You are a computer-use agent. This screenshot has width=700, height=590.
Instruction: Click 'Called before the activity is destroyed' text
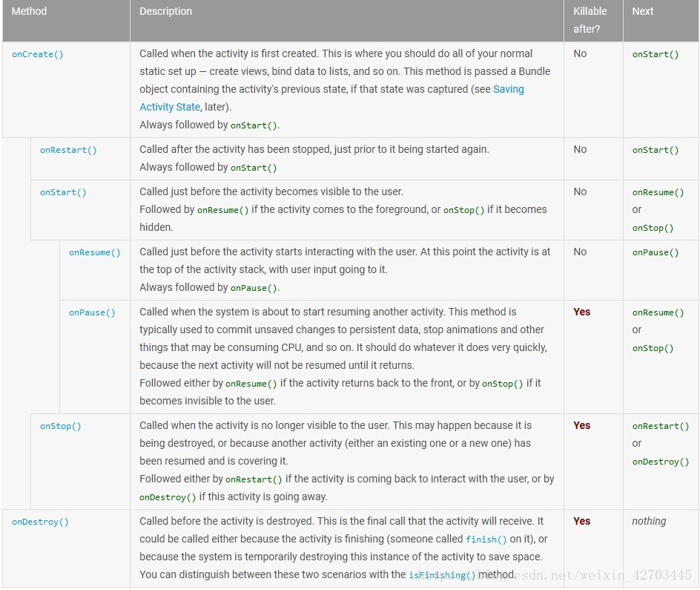point(227,521)
